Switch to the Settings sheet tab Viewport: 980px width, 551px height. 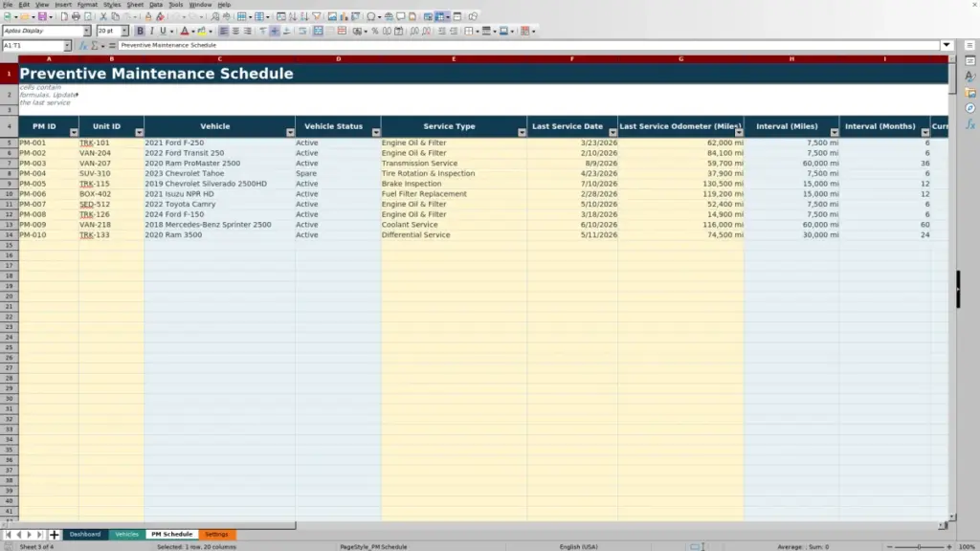tap(217, 535)
